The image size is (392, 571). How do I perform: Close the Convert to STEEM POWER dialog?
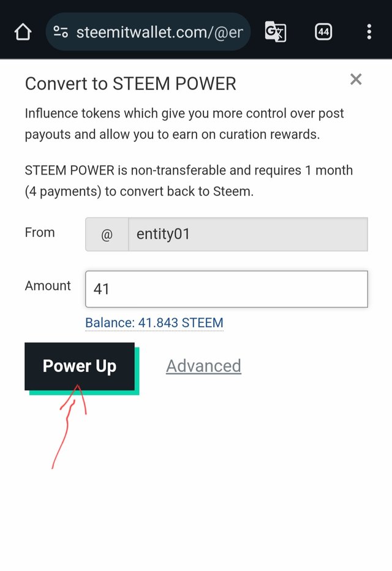tap(356, 79)
